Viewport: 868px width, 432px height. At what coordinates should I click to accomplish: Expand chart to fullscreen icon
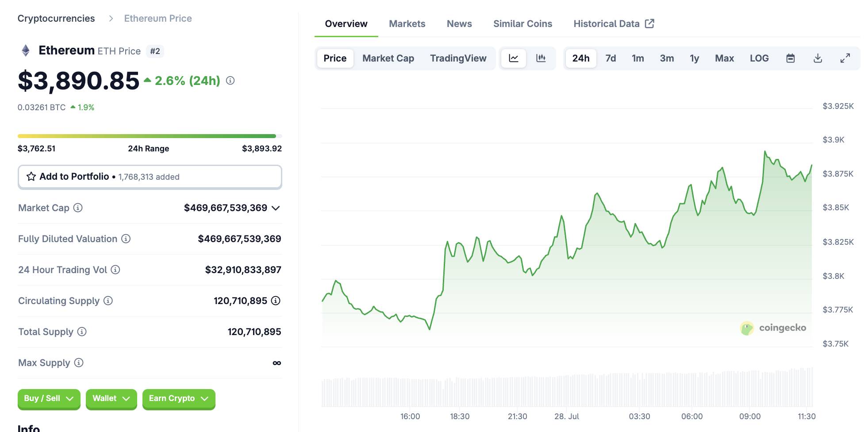[845, 58]
